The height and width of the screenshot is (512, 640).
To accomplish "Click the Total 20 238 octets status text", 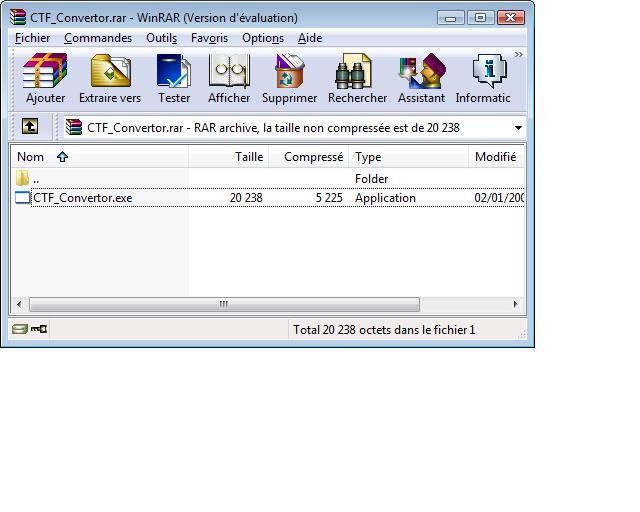I will (x=384, y=329).
